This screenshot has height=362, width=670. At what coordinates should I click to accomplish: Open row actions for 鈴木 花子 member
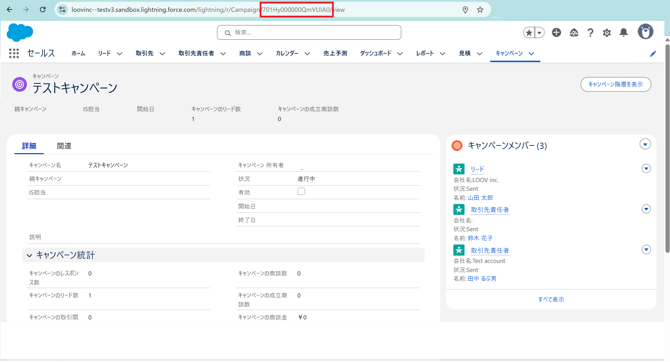[x=646, y=209]
